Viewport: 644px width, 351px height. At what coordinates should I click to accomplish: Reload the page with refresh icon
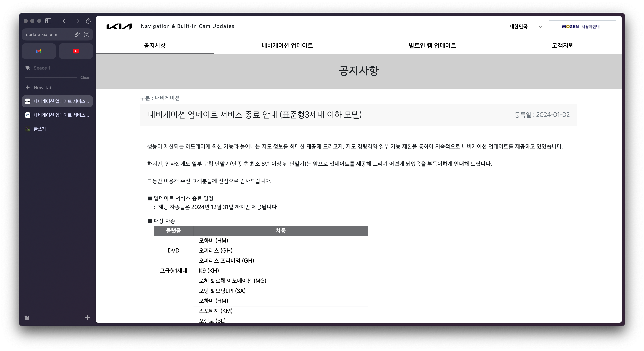(88, 21)
